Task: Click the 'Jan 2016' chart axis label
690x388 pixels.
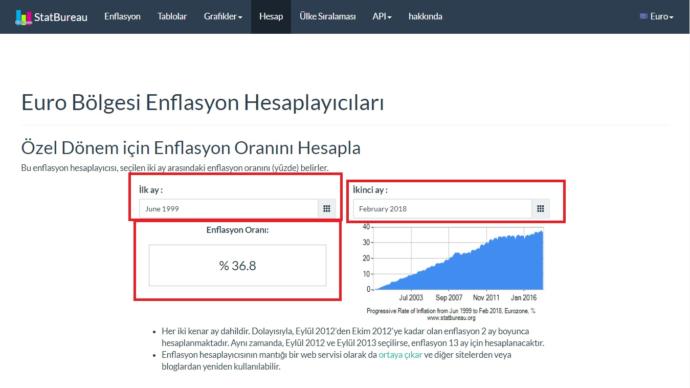Action: (x=524, y=298)
